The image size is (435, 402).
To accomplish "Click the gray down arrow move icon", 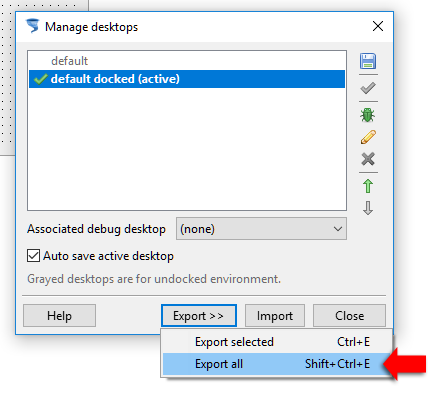I will pos(368,208).
